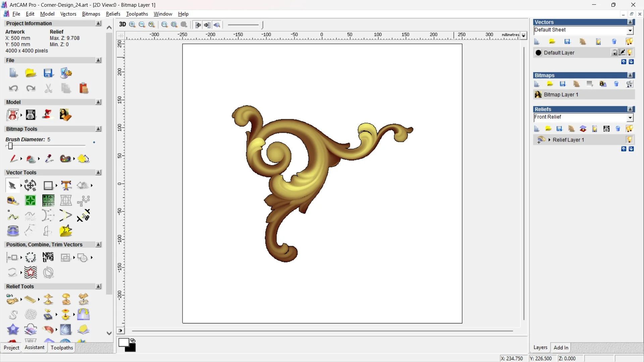Toggle Default Layer lock icon

(614, 53)
